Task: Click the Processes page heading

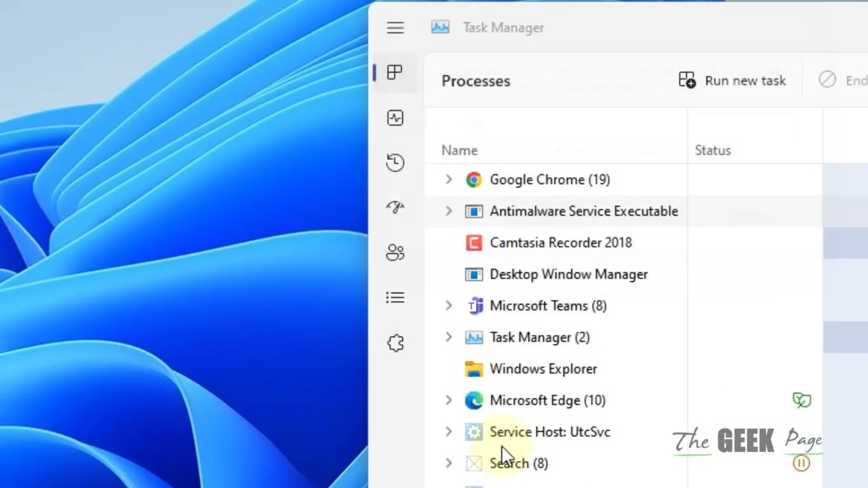Action: (476, 81)
